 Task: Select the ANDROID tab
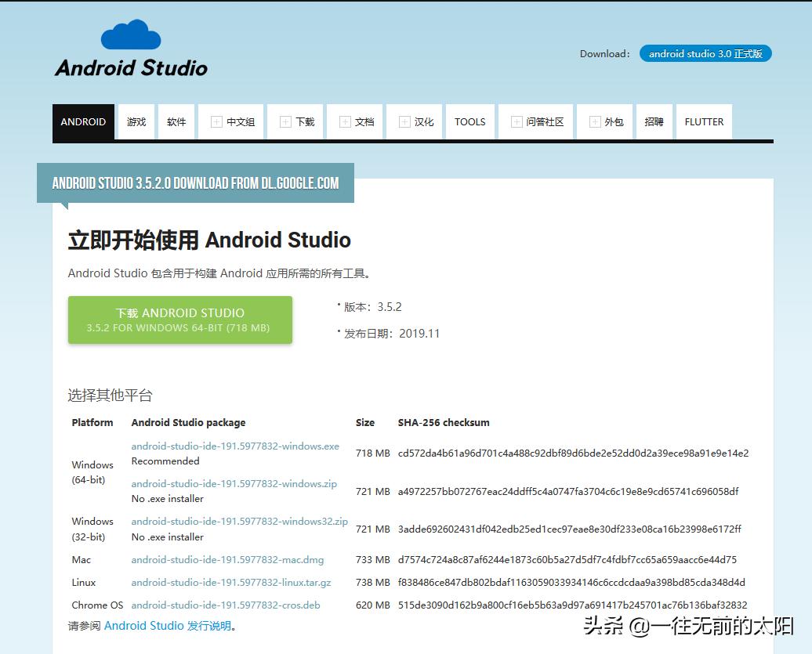pos(83,121)
